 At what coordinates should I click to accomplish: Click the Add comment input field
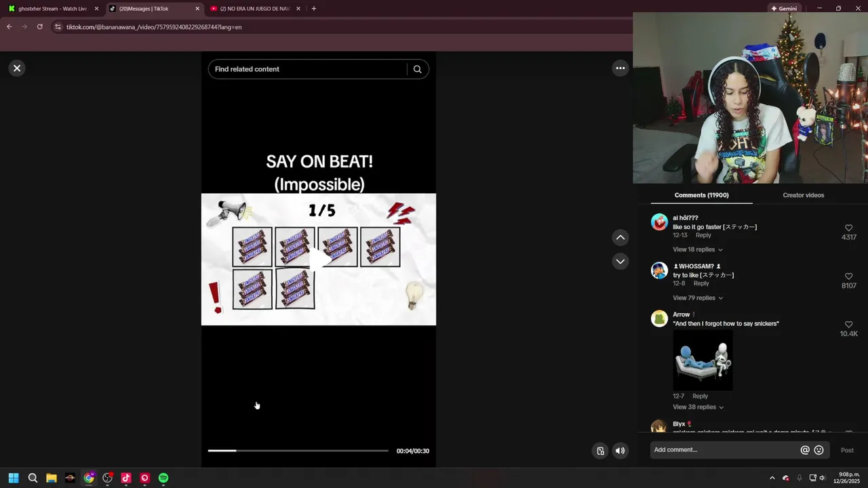point(723,450)
